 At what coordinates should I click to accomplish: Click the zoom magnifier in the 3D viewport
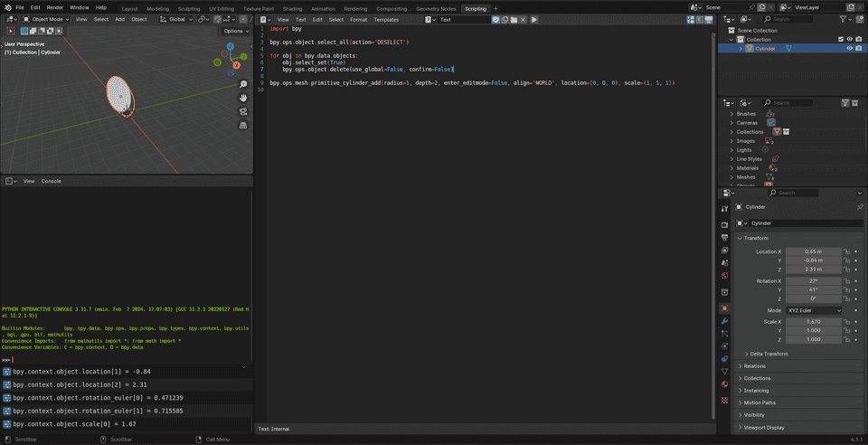pyautogui.click(x=243, y=84)
